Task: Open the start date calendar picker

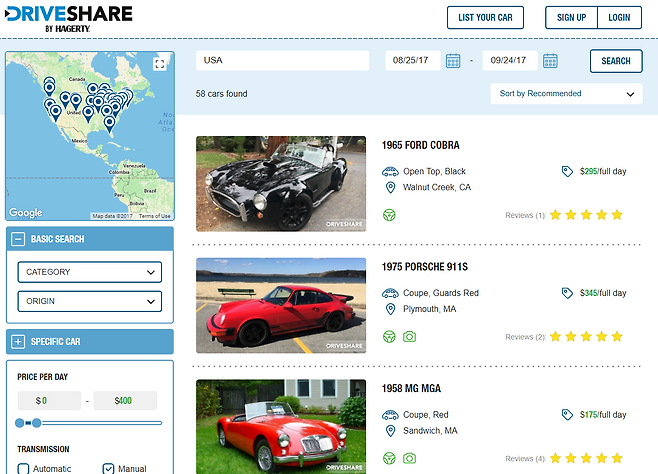Action: (453, 61)
